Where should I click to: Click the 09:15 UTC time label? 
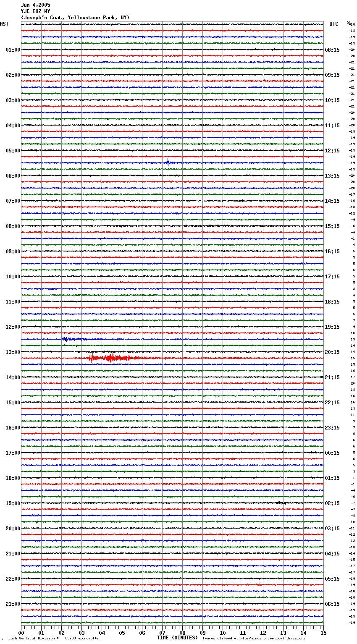[x=332, y=75]
